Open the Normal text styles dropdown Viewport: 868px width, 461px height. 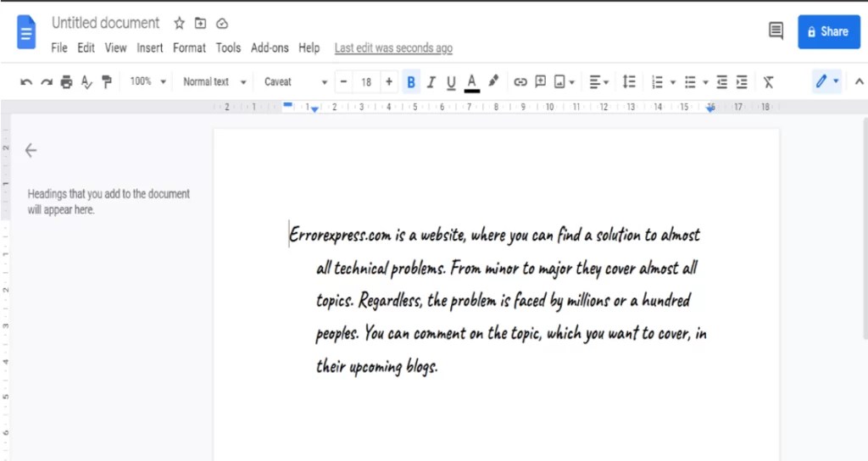pyautogui.click(x=214, y=81)
